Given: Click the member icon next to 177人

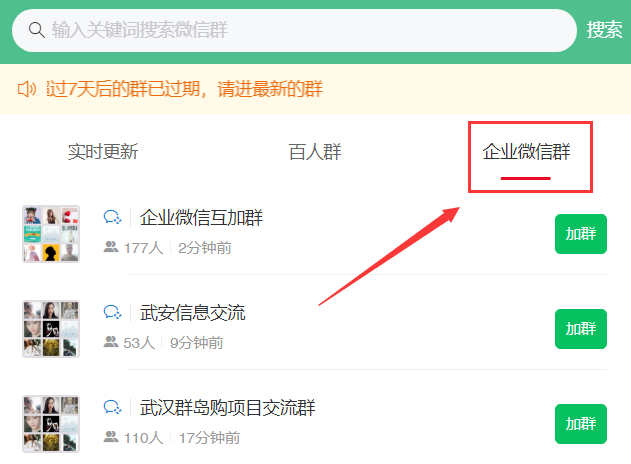Looking at the screenshot, I should coord(111,247).
